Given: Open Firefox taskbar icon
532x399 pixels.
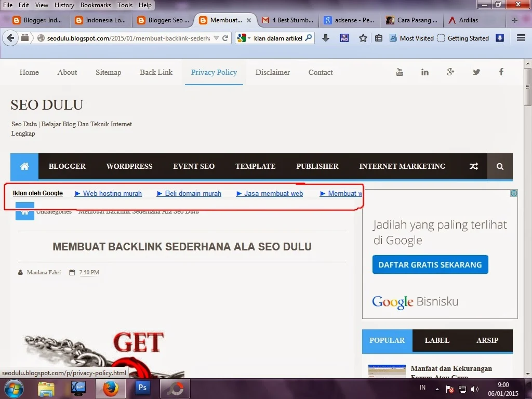Looking at the screenshot, I should (x=111, y=389).
